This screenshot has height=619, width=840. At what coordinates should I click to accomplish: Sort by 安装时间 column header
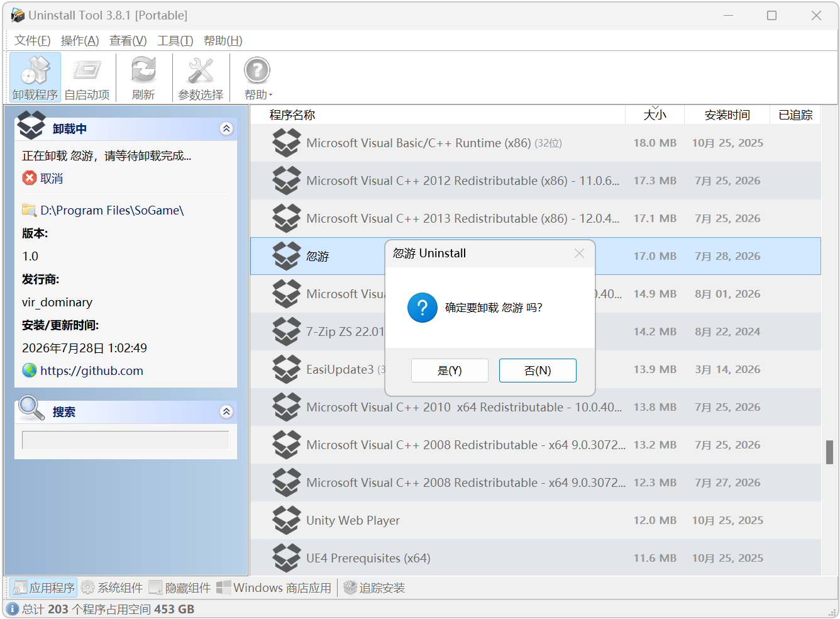click(x=727, y=114)
